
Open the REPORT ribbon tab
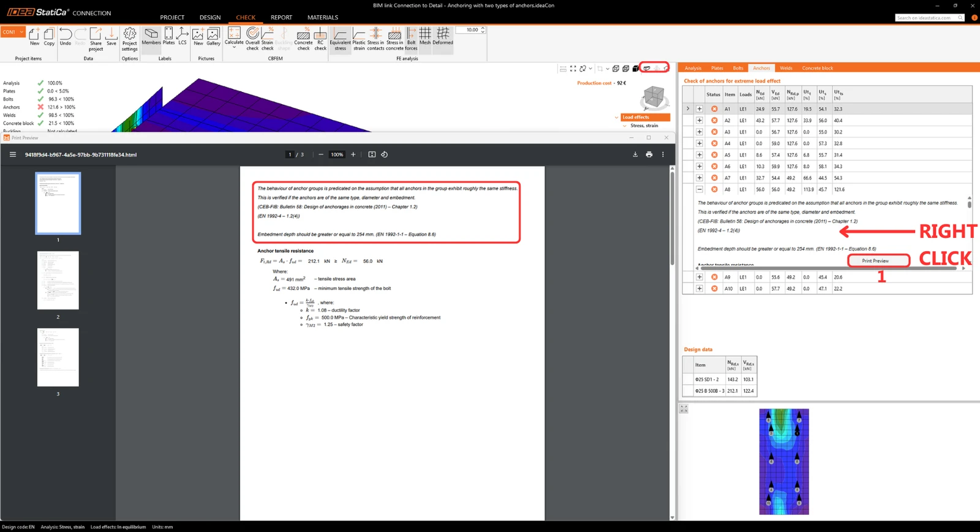(281, 17)
